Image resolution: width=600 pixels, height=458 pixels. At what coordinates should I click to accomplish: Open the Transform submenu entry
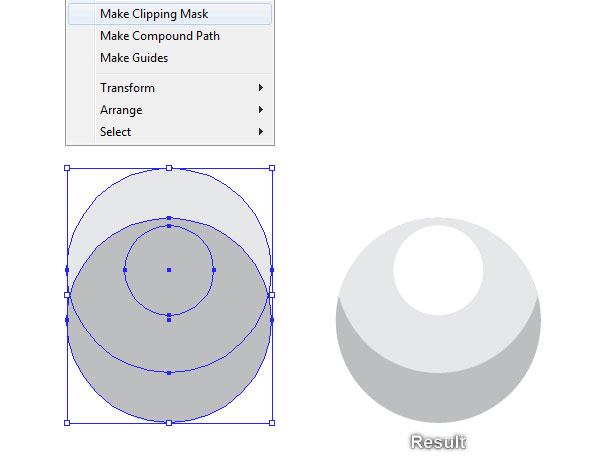(170, 88)
